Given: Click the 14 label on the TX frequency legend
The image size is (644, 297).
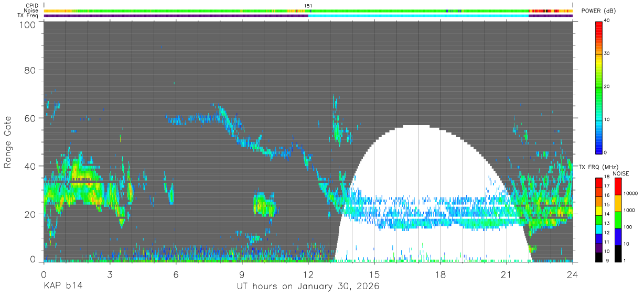Looking at the screenshot, I should pos(606,214).
